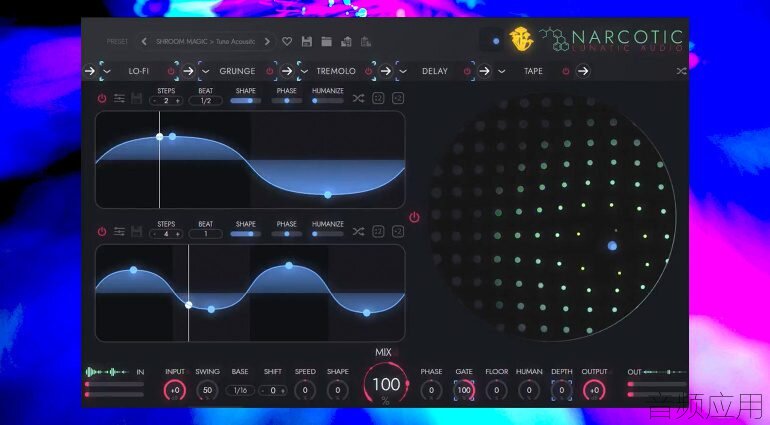Click the arrow between LO-FI and GRUNGE

click(188, 71)
